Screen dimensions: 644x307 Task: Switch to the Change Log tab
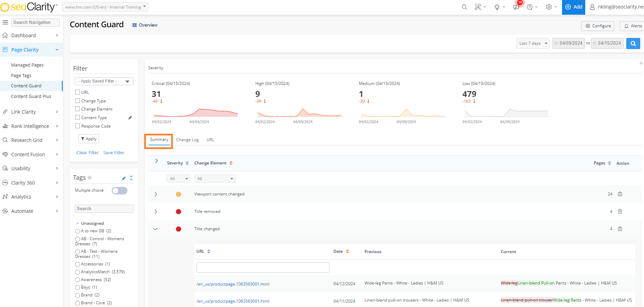click(x=187, y=140)
